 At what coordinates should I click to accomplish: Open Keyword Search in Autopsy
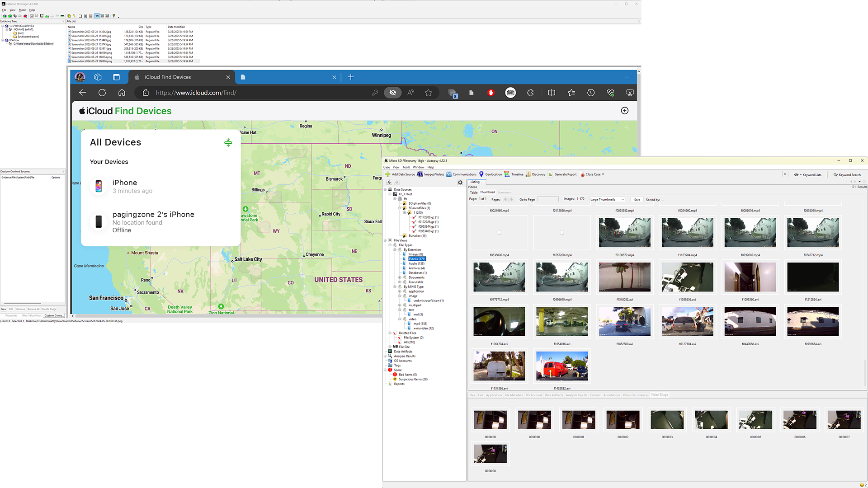point(847,175)
